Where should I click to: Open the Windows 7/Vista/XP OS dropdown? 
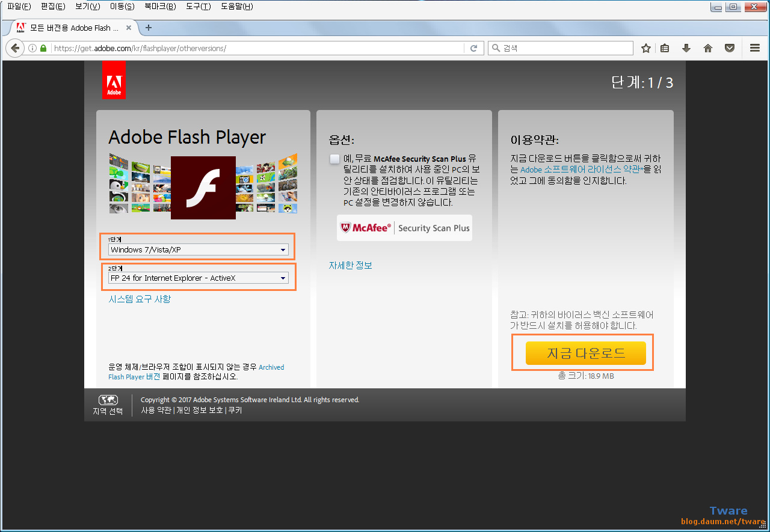pos(199,249)
